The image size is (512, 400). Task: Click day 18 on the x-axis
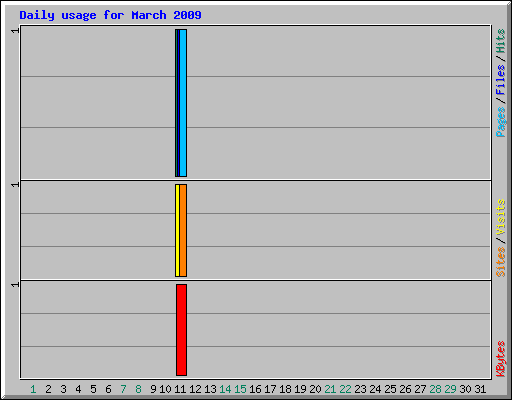click(x=285, y=389)
